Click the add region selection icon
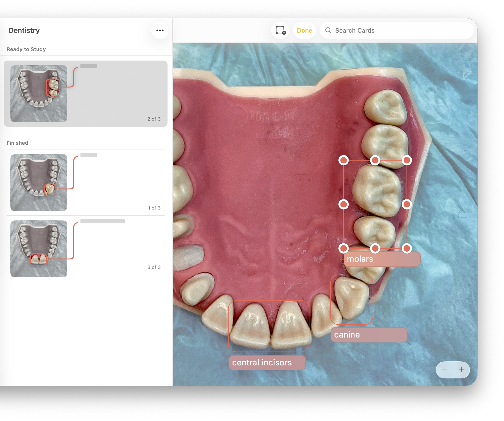 coord(280,31)
